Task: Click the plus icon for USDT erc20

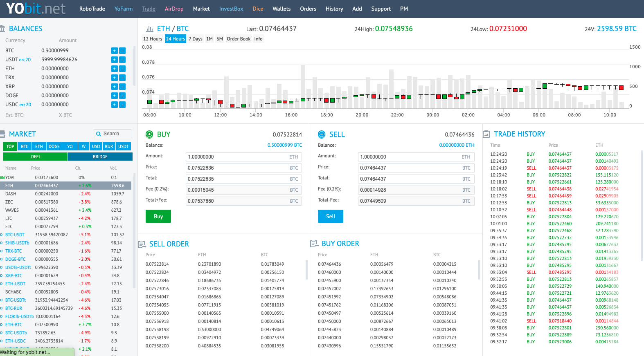Action: (x=115, y=60)
